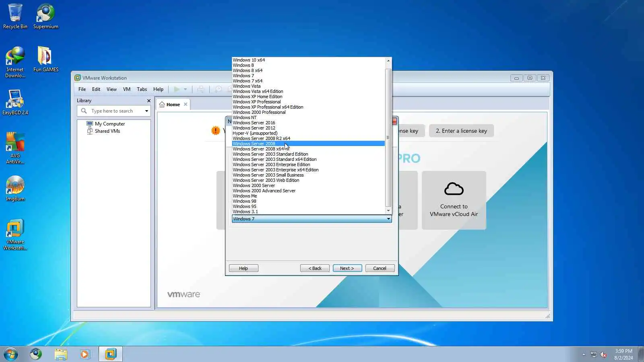Switch to the Home tab
This screenshot has width=644, height=362.
tap(173, 105)
